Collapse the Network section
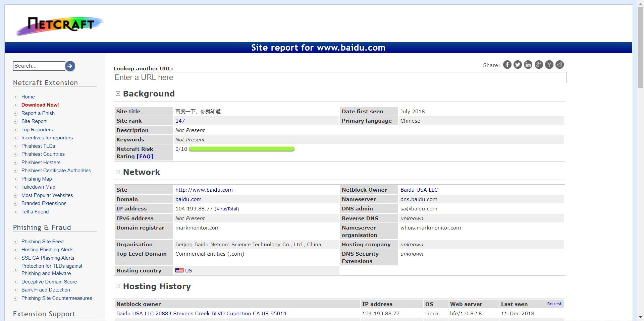This screenshot has width=644, height=321. (118, 172)
